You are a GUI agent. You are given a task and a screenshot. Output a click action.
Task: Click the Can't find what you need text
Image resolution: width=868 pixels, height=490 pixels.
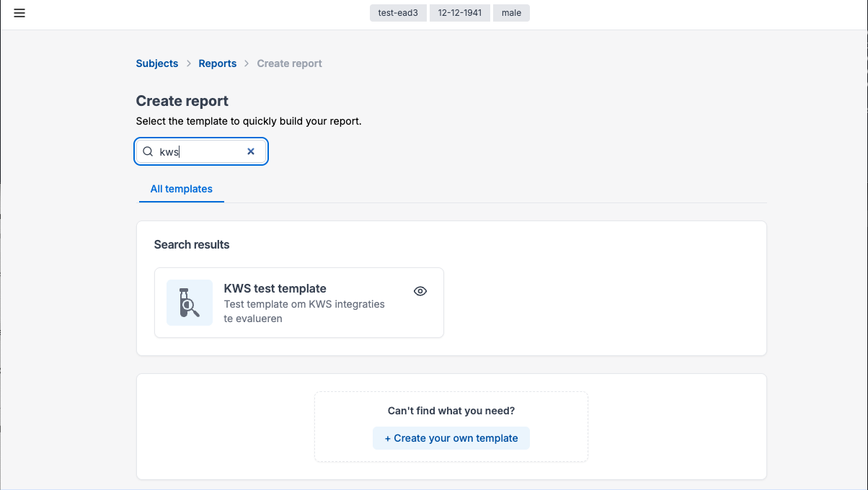coord(451,411)
